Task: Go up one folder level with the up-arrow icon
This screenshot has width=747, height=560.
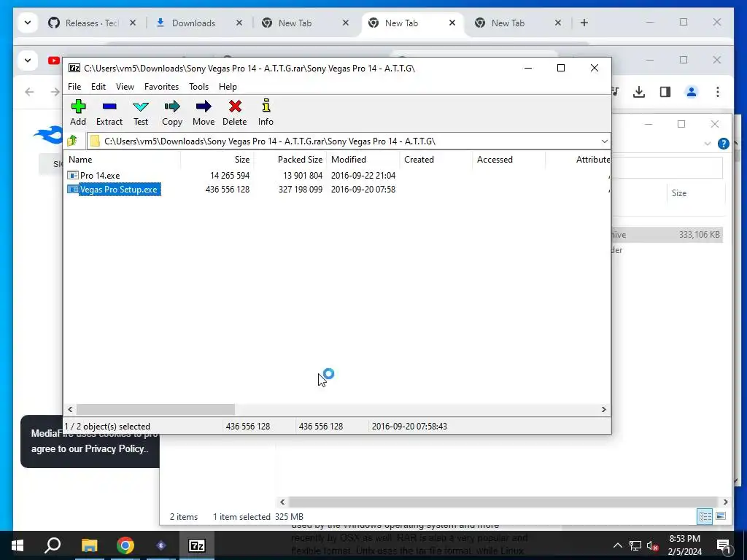Action: point(72,141)
